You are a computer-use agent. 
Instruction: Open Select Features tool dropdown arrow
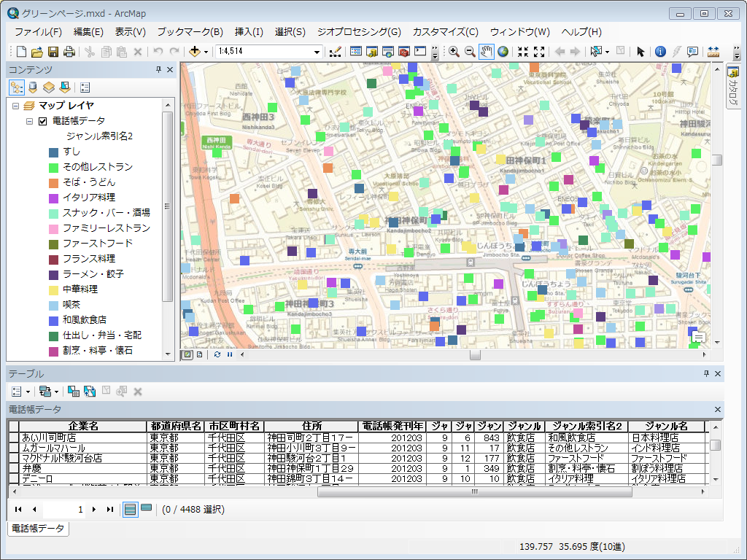tap(608, 52)
